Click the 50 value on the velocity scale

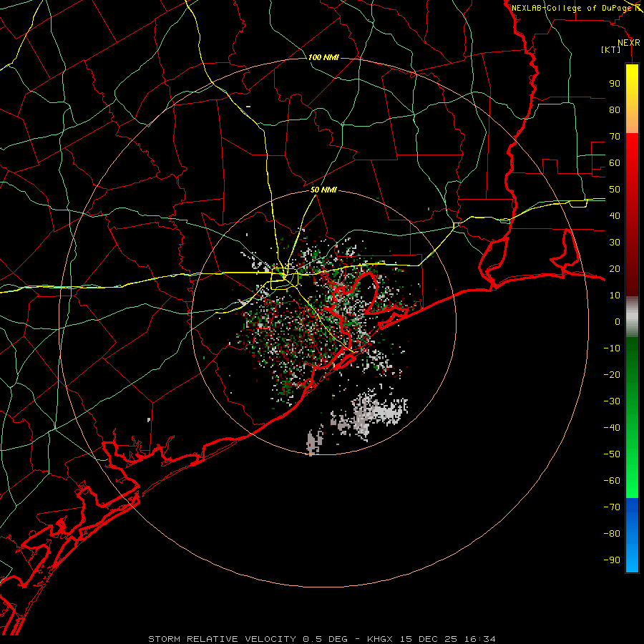tap(615, 190)
